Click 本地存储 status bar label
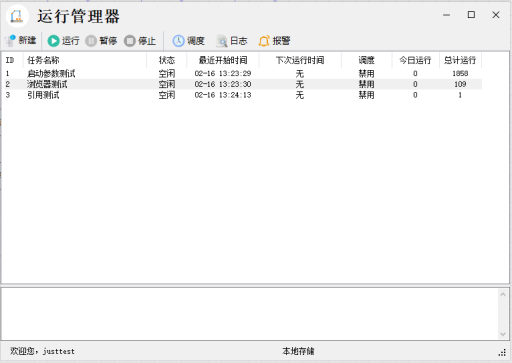The image size is (512, 363). 298,351
